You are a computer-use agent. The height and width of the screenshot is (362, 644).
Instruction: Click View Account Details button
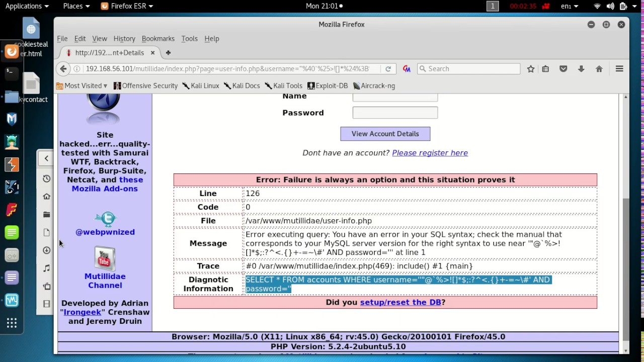click(385, 134)
